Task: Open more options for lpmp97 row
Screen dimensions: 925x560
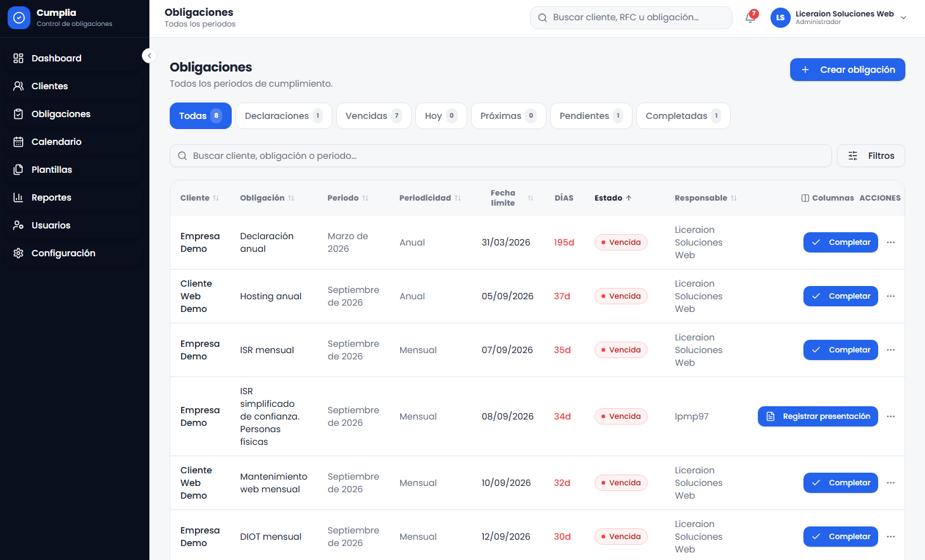Action: [x=891, y=416]
